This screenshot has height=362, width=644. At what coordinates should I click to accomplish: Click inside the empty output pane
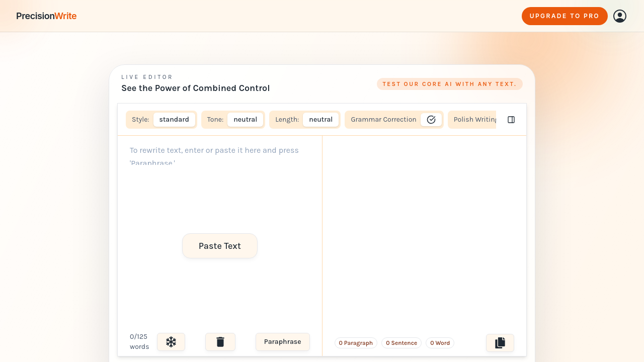425,231
